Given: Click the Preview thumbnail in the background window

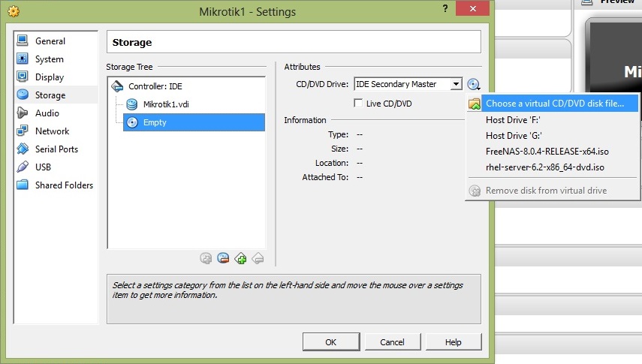Looking at the screenshot, I should 614,55.
